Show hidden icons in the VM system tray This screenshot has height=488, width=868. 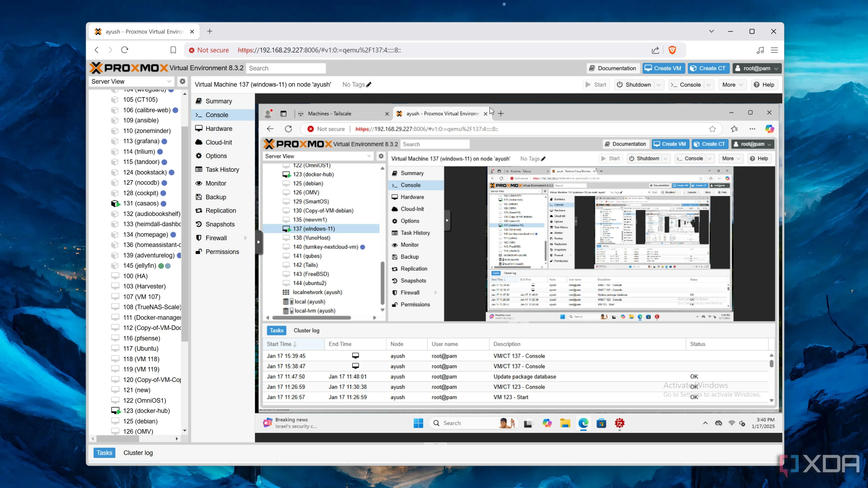coord(705,423)
